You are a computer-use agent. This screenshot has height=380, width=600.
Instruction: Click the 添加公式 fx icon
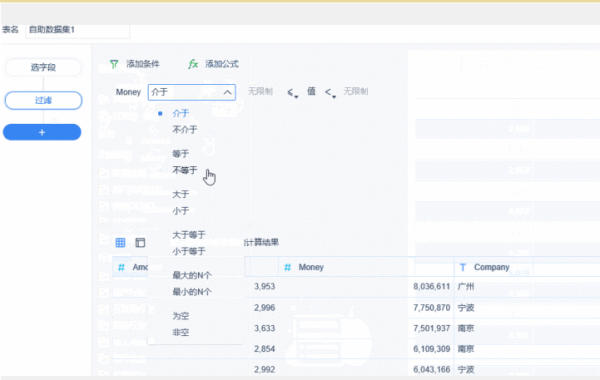tap(193, 64)
